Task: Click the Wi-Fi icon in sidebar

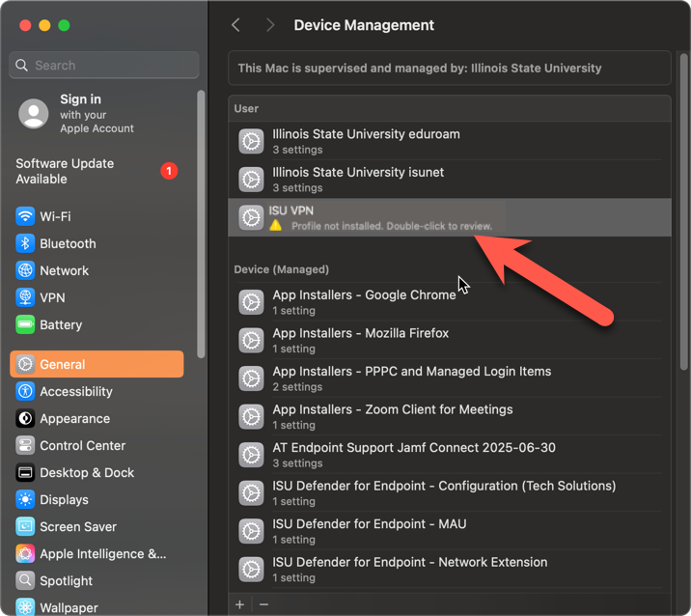Action: [x=25, y=216]
